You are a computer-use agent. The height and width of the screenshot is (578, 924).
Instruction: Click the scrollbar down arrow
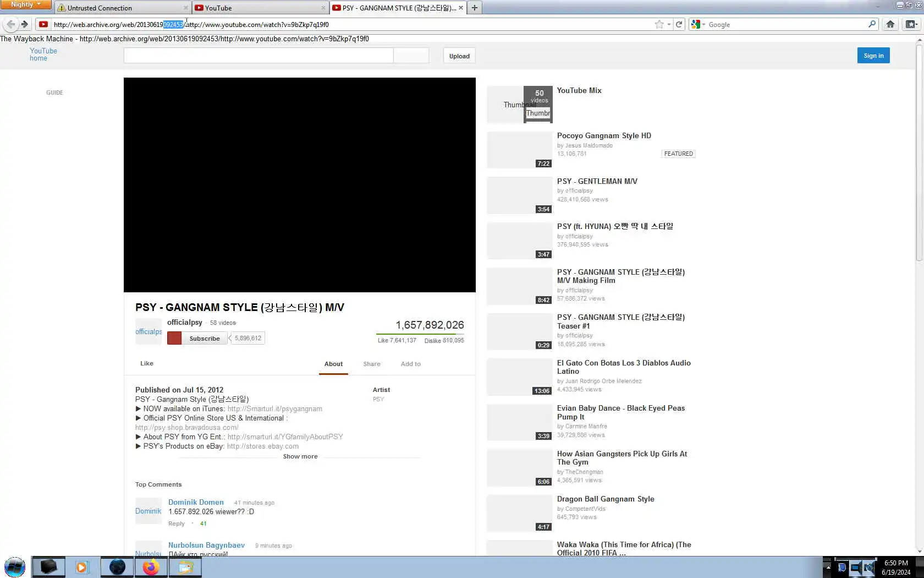click(x=919, y=550)
